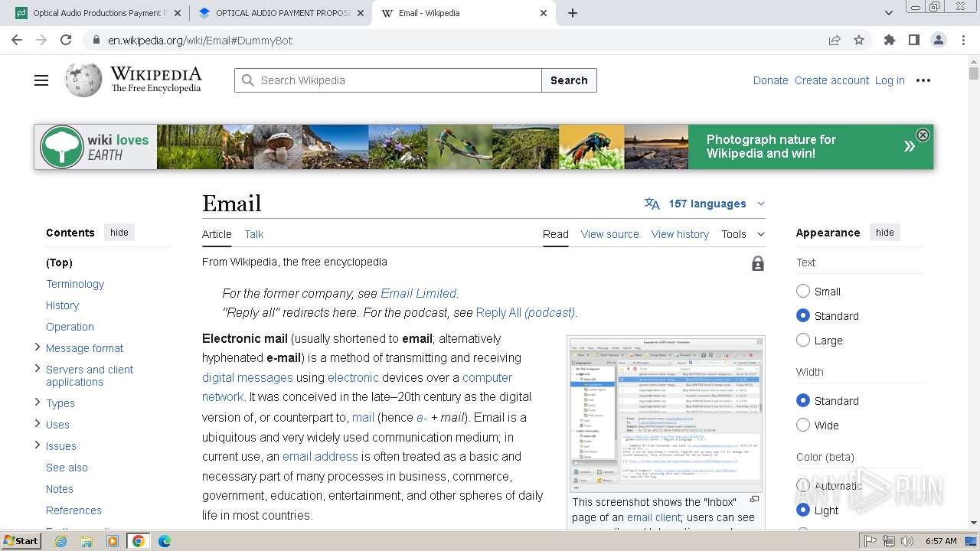Click the Donate link
The width and height of the screenshot is (980, 551).
pyautogui.click(x=770, y=80)
